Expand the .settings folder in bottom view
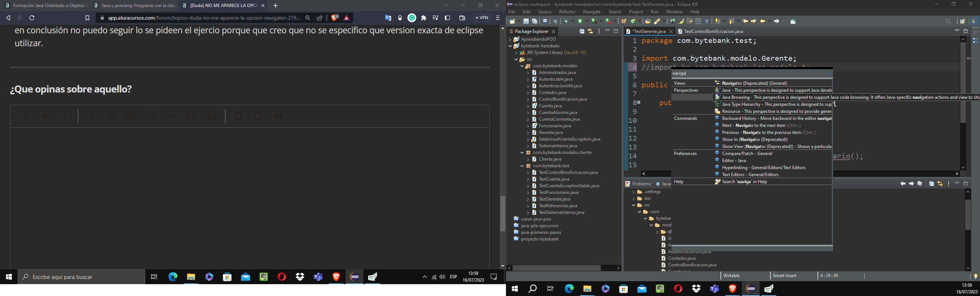Image resolution: width=980 pixels, height=296 pixels. pos(633,192)
